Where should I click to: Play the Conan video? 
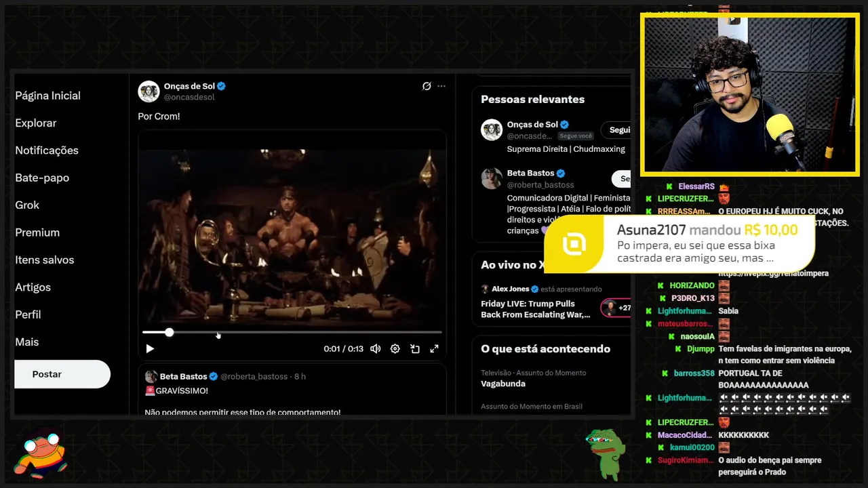(150, 348)
